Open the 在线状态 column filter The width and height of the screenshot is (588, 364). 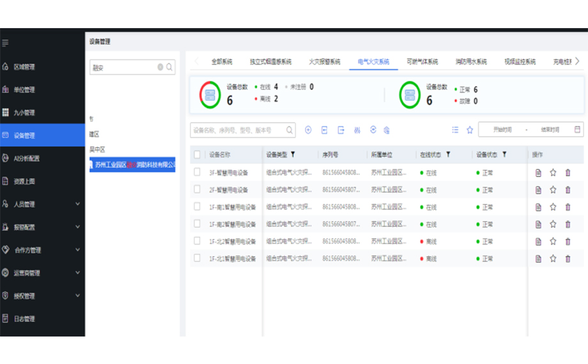click(x=448, y=155)
